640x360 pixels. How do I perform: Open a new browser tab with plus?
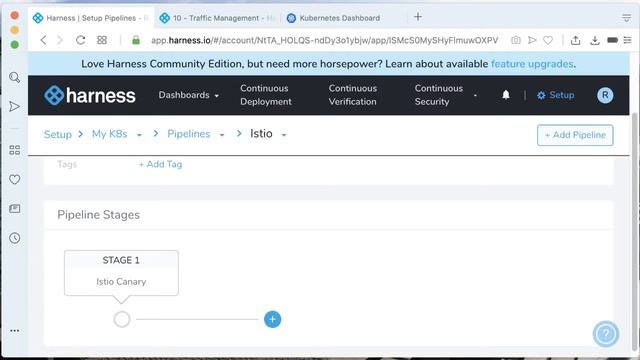click(418, 17)
